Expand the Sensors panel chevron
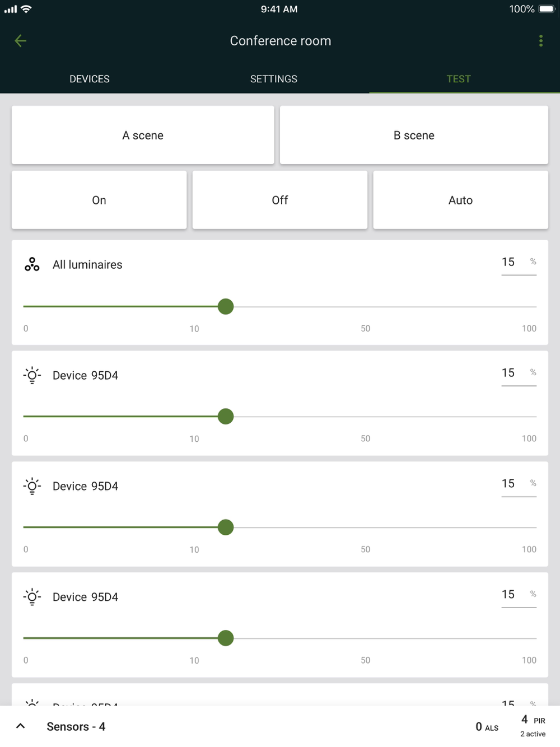Image resolution: width=560 pixels, height=747 pixels. (x=21, y=726)
